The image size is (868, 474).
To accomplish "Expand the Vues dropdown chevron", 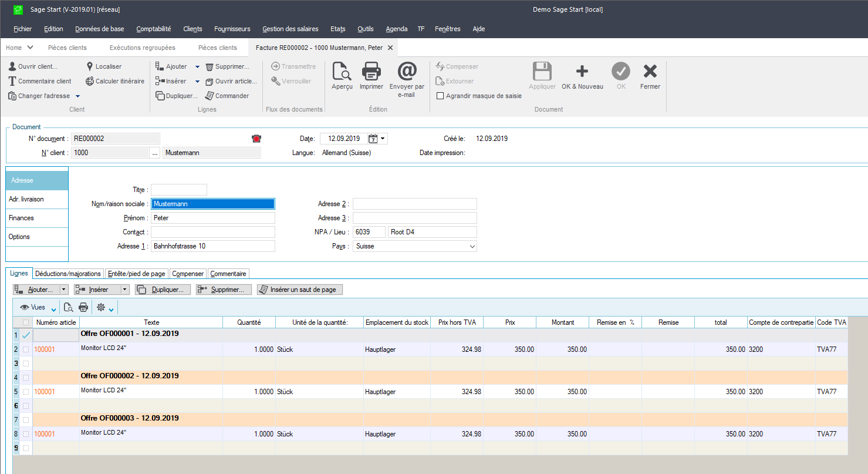I will pyautogui.click(x=53, y=309).
